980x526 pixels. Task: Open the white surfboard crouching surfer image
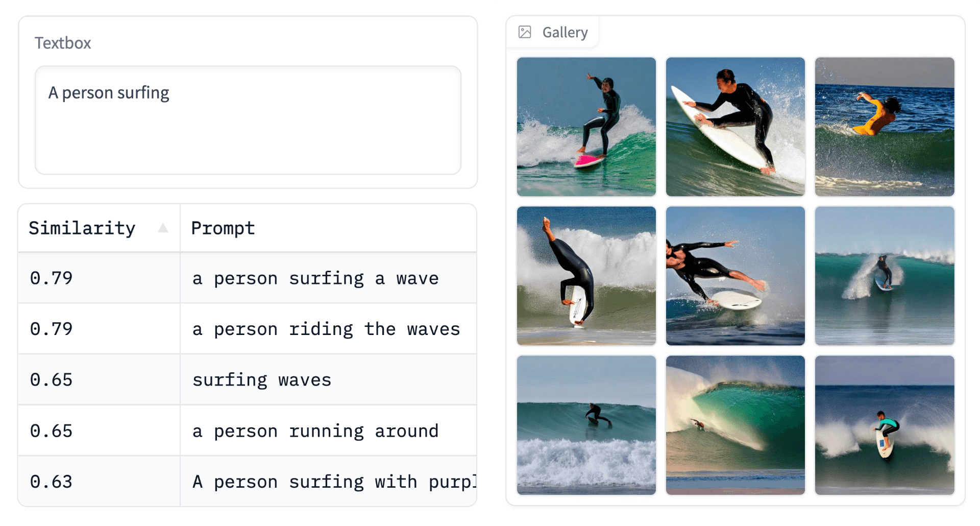[736, 127]
